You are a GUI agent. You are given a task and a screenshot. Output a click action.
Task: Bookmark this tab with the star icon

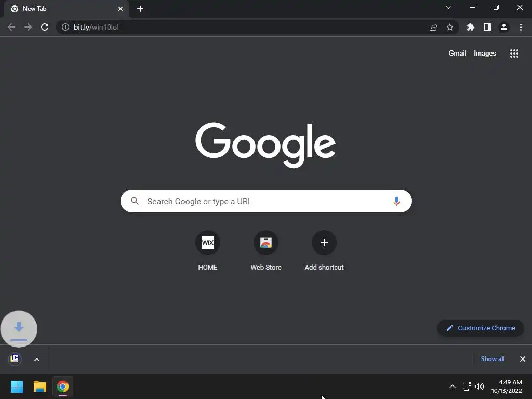450,27
